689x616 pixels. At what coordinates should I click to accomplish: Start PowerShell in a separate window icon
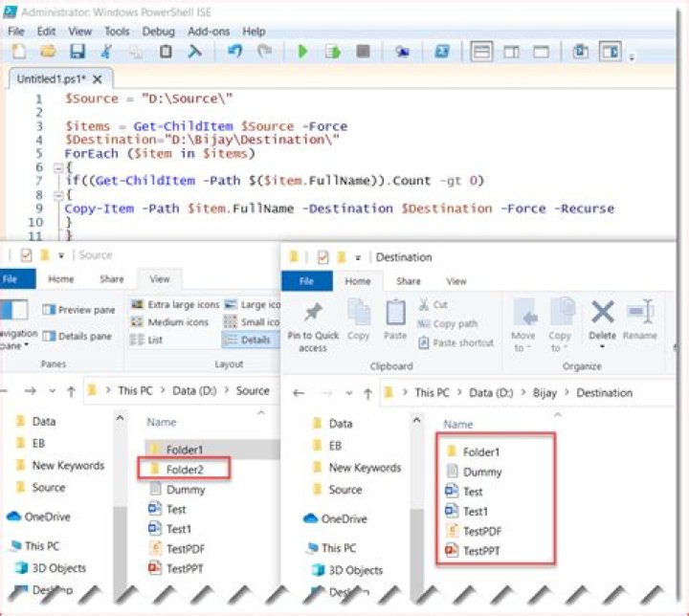click(441, 52)
